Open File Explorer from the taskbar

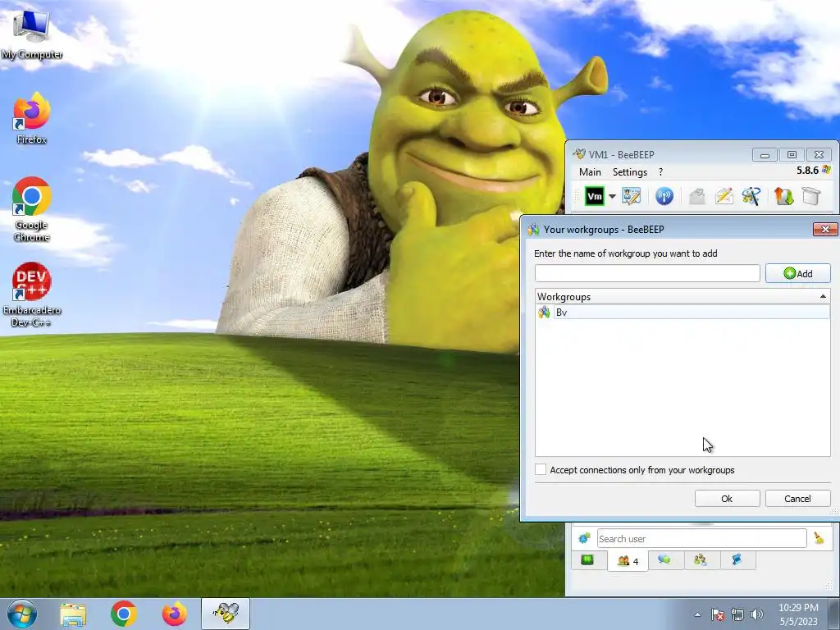pos(73,614)
